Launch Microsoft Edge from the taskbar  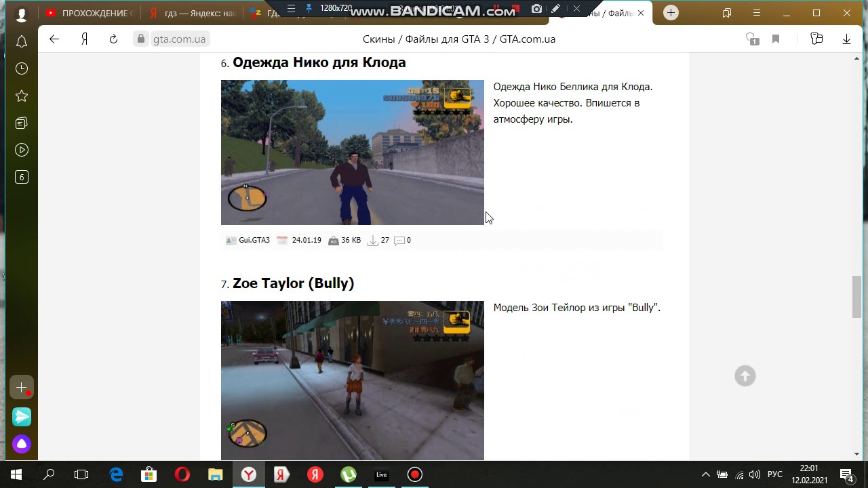click(x=117, y=474)
